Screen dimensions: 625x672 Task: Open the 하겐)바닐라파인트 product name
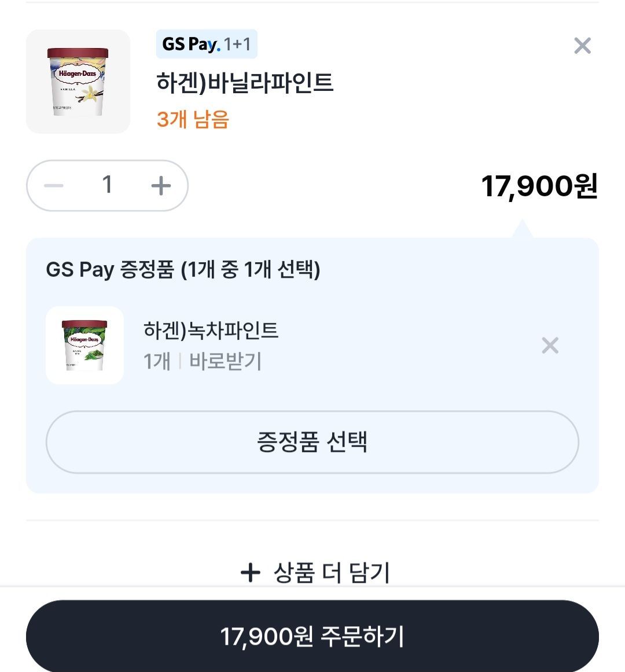click(245, 82)
